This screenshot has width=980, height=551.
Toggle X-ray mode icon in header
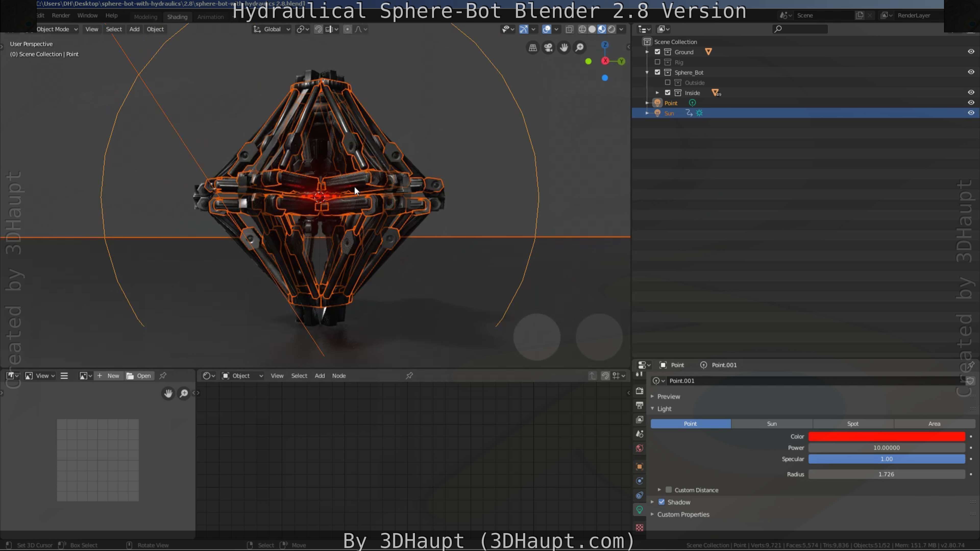pyautogui.click(x=570, y=29)
